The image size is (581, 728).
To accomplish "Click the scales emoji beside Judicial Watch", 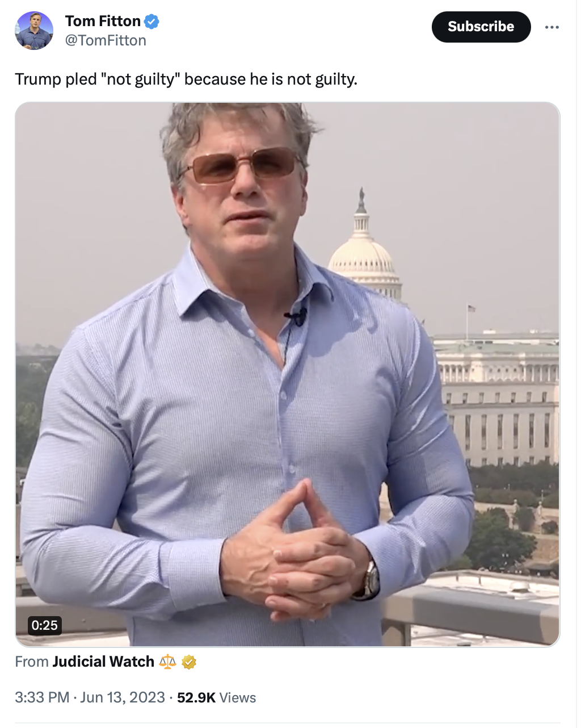I will (x=167, y=662).
